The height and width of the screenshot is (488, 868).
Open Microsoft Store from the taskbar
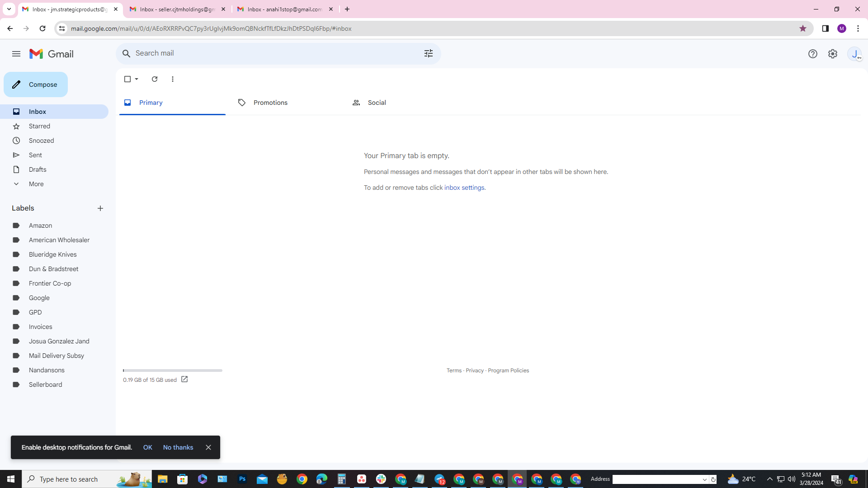point(183,479)
